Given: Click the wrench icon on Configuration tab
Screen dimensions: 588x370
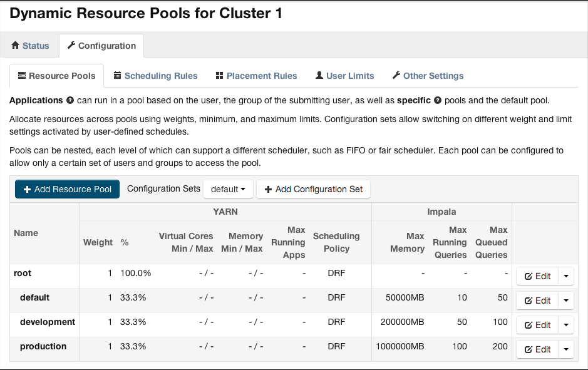Looking at the screenshot, I should point(71,45).
